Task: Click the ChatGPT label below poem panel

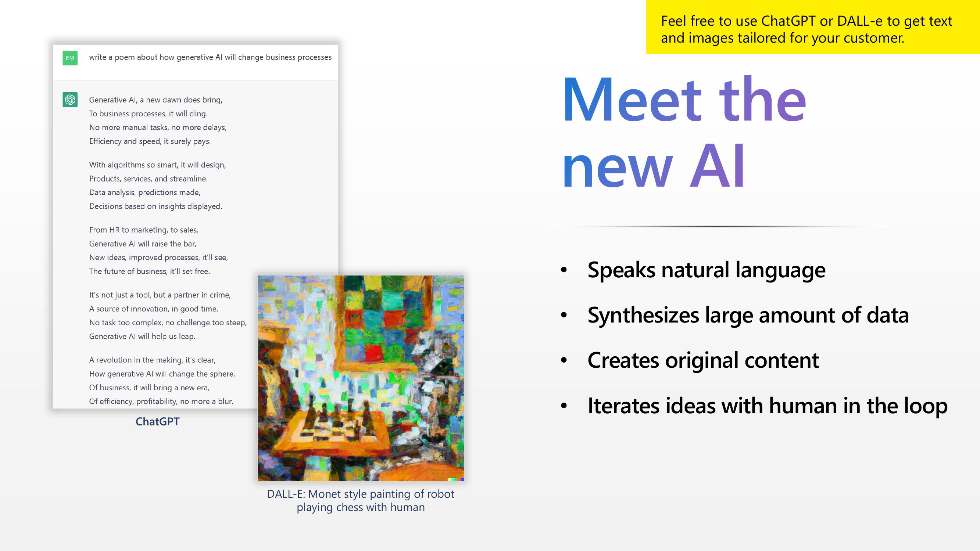Action: 157,422
